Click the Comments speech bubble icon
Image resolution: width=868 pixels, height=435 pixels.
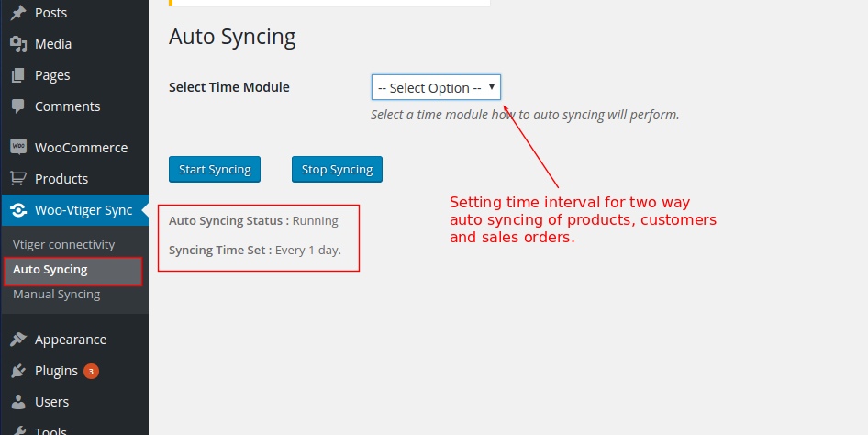[x=18, y=106]
